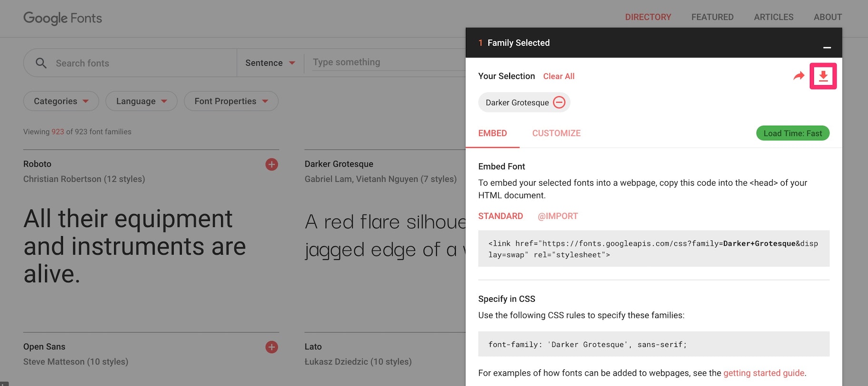
Task: Click Darker Grotesque sample text preview
Action: (385, 236)
